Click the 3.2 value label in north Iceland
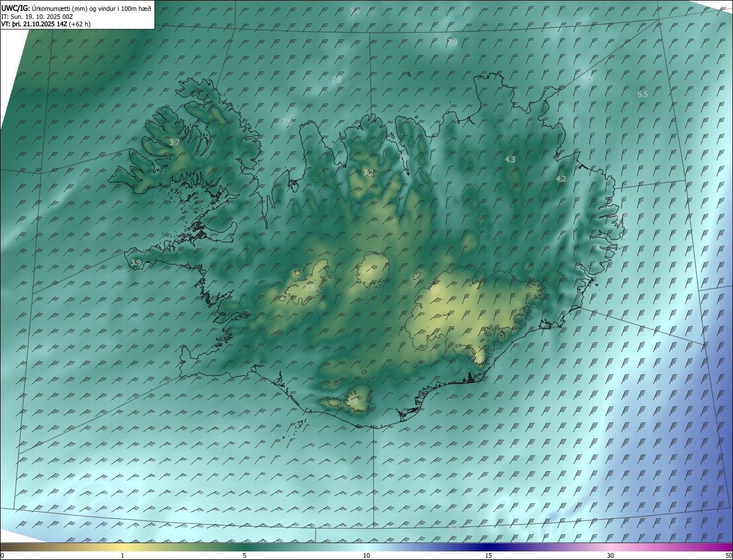 [x=368, y=172]
